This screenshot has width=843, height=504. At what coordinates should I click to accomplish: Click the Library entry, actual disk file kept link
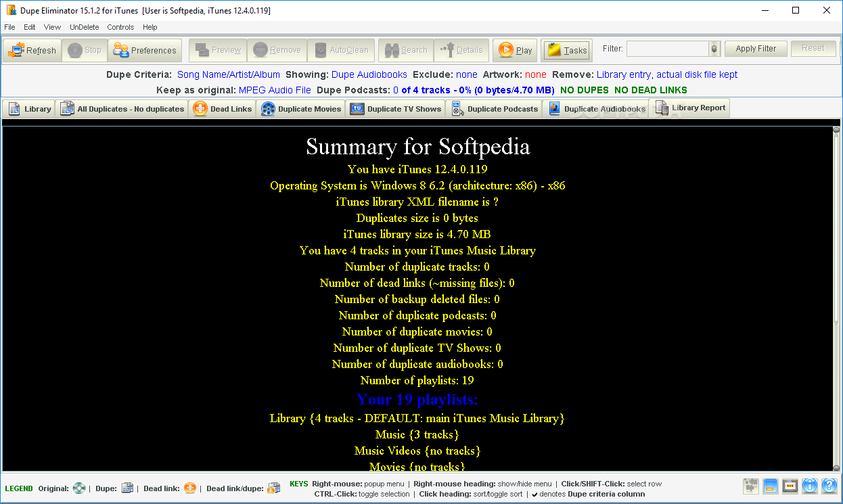click(x=667, y=74)
